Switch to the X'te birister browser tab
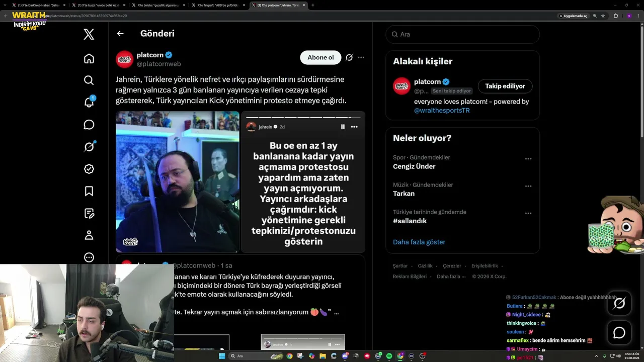 pyautogui.click(x=159, y=5)
